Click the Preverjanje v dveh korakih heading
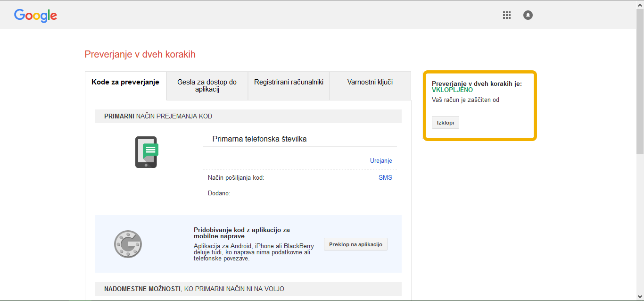Viewport: 644px width, 301px height. (140, 54)
